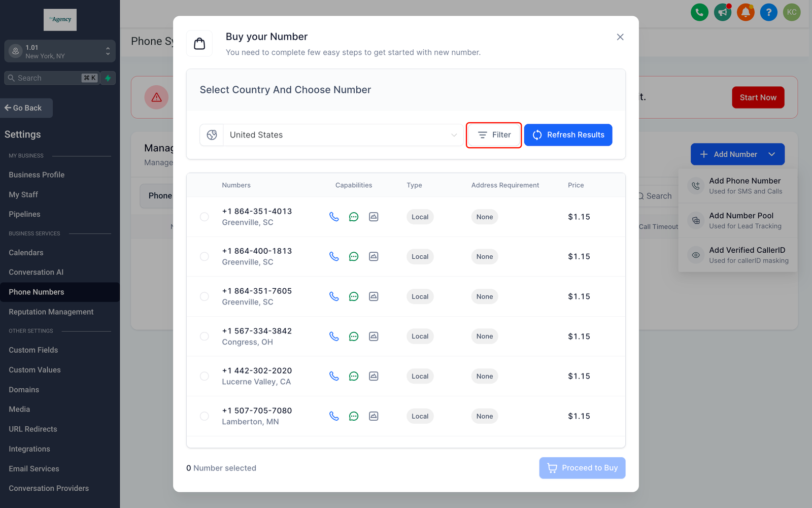Viewport: 812px width, 508px height.
Task: Open Reputation Management in settings sidebar
Action: (x=51, y=312)
